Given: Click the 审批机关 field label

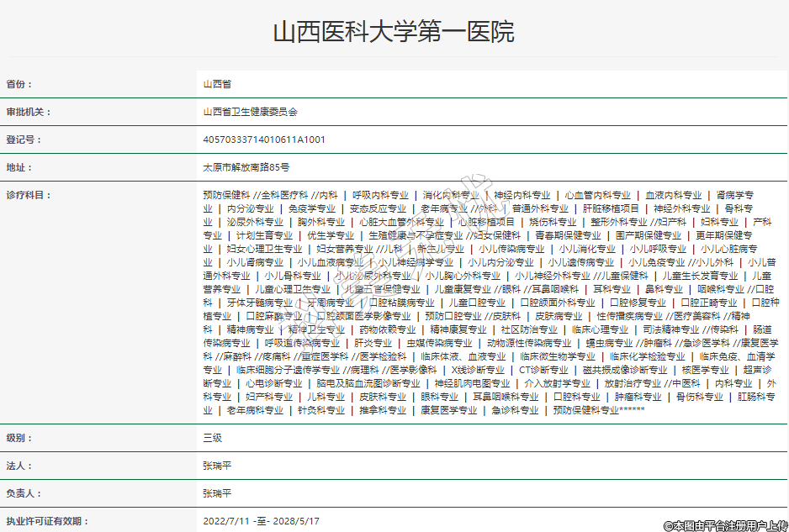Looking at the screenshot, I should click(x=29, y=112).
